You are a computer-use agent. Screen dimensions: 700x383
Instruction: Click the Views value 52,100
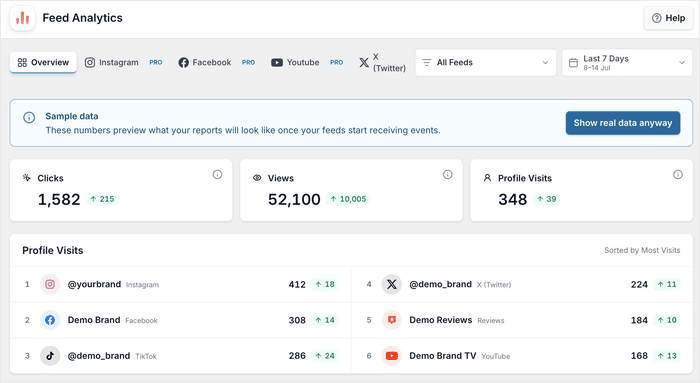click(x=294, y=200)
